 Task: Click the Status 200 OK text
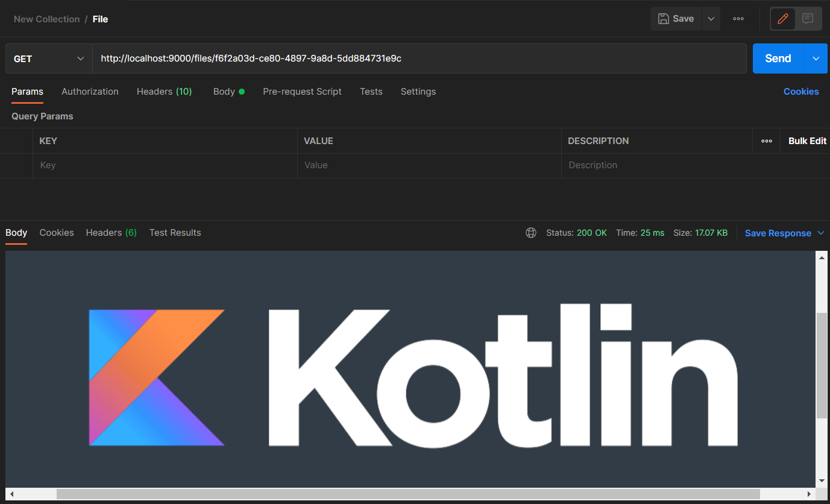(576, 233)
